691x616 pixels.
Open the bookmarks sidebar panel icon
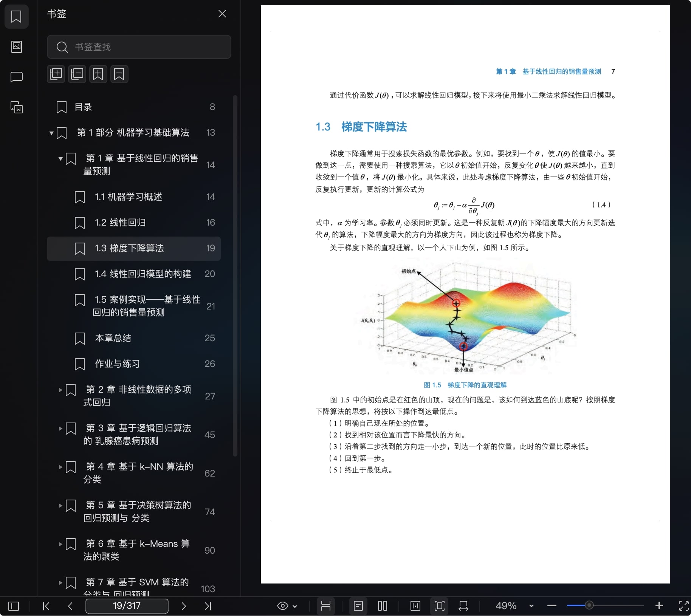pos(16,17)
